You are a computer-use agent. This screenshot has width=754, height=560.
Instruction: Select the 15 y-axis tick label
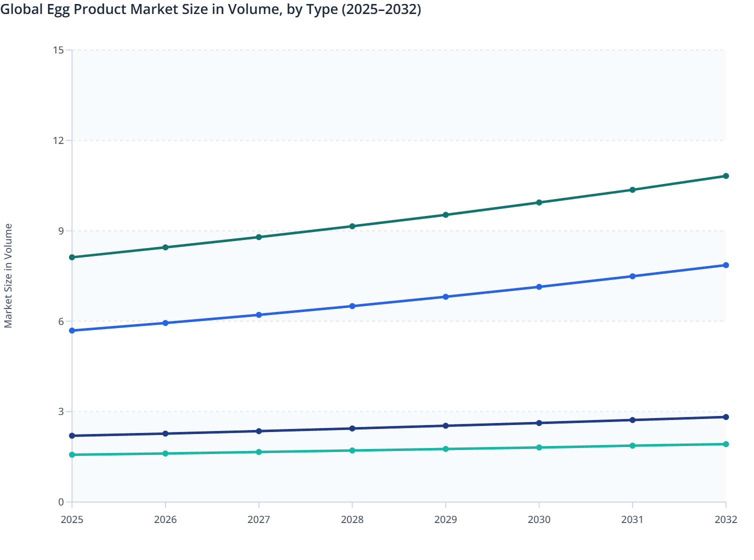[58, 50]
